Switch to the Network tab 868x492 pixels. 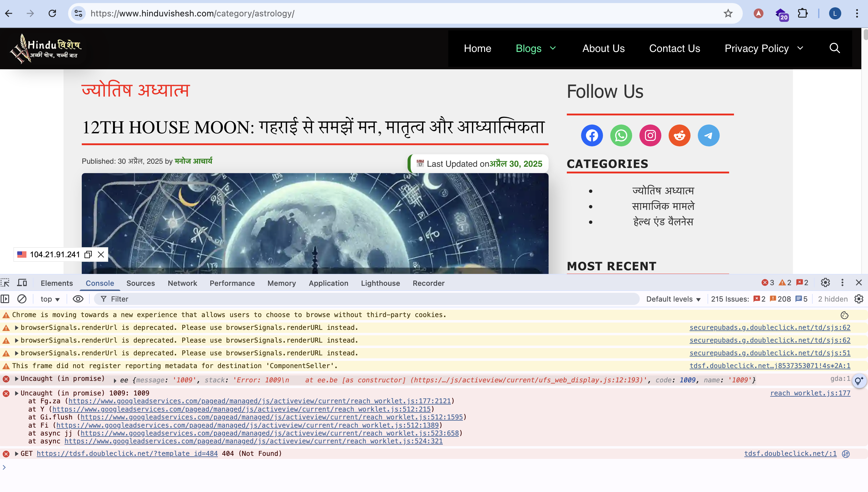(x=182, y=283)
